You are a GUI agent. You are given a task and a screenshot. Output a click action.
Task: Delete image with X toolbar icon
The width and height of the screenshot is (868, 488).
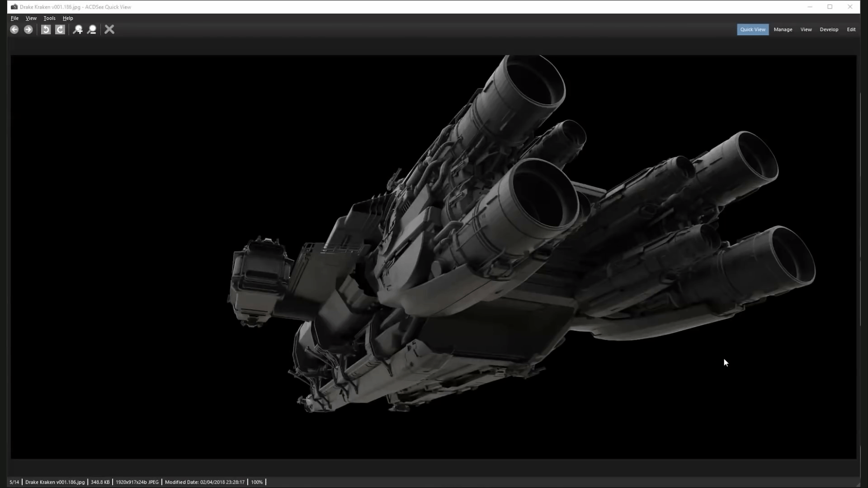pos(109,29)
